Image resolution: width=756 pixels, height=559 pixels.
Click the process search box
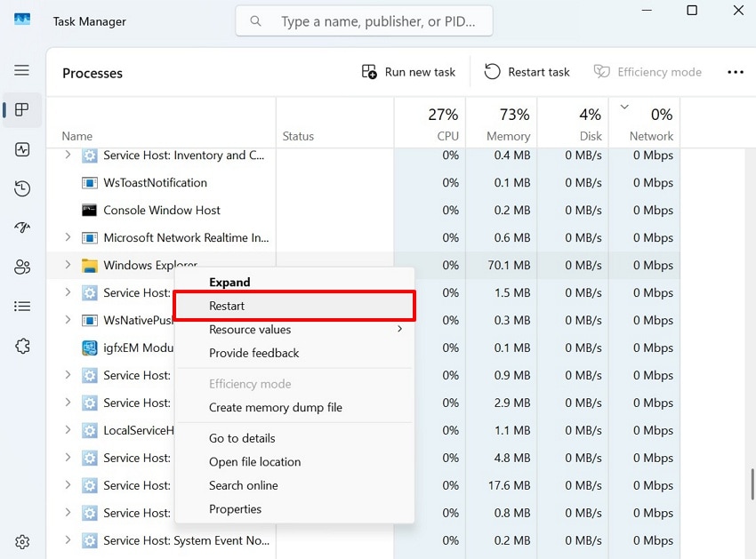coord(363,20)
